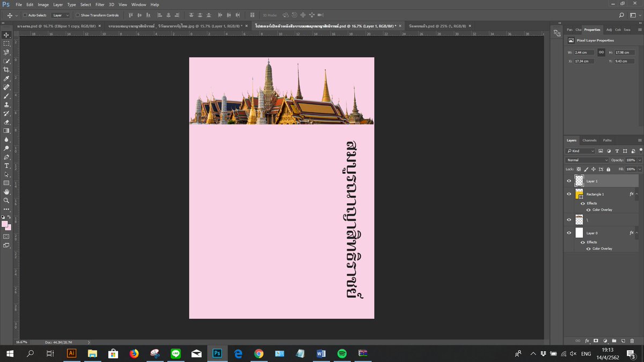Open the Filter menu

click(x=100, y=4)
